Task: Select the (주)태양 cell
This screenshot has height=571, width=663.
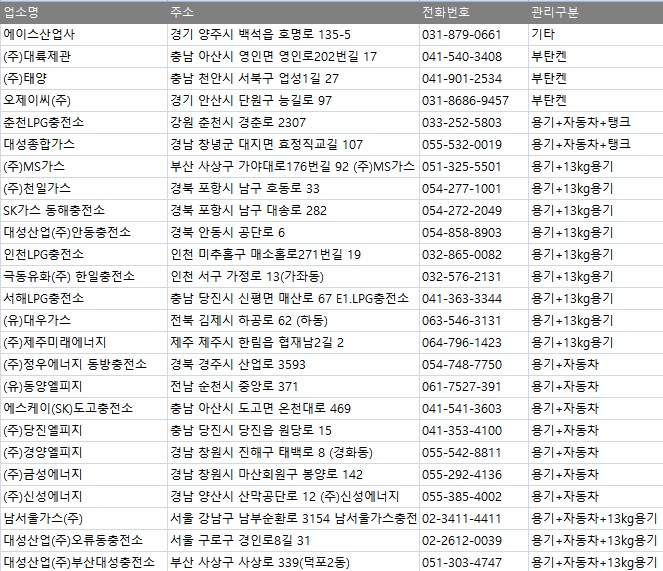Action: coord(84,79)
